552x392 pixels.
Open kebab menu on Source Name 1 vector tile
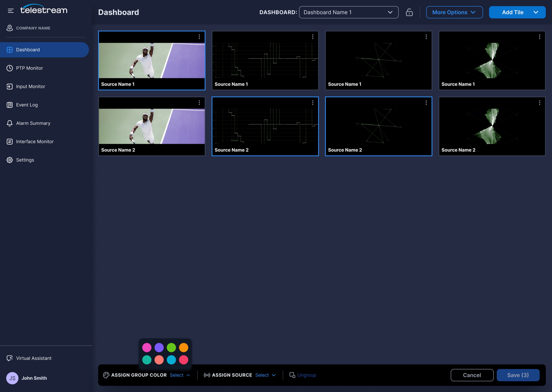click(426, 37)
